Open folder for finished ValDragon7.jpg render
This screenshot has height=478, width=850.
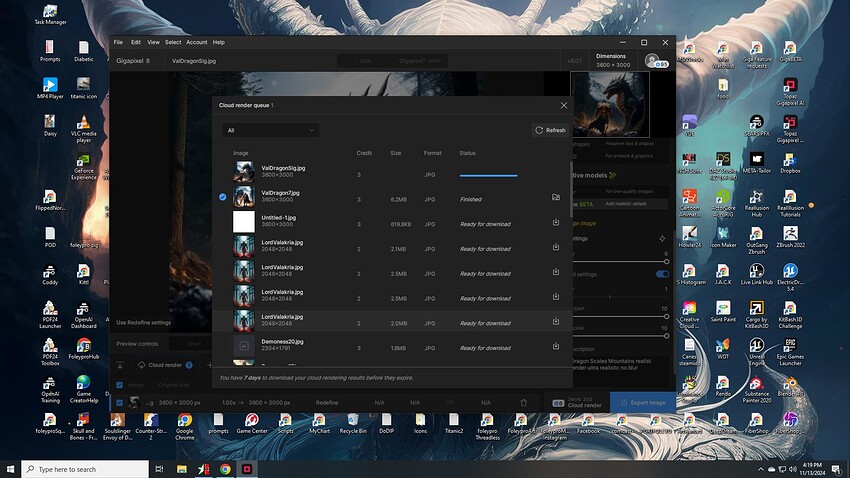point(556,197)
